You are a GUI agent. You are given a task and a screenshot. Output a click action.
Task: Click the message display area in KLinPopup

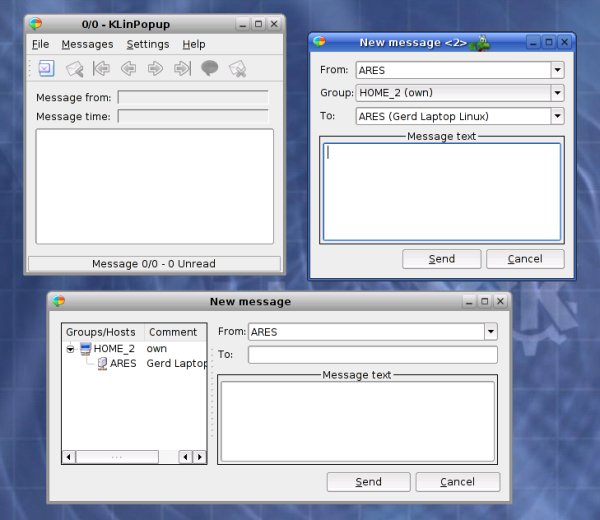155,186
